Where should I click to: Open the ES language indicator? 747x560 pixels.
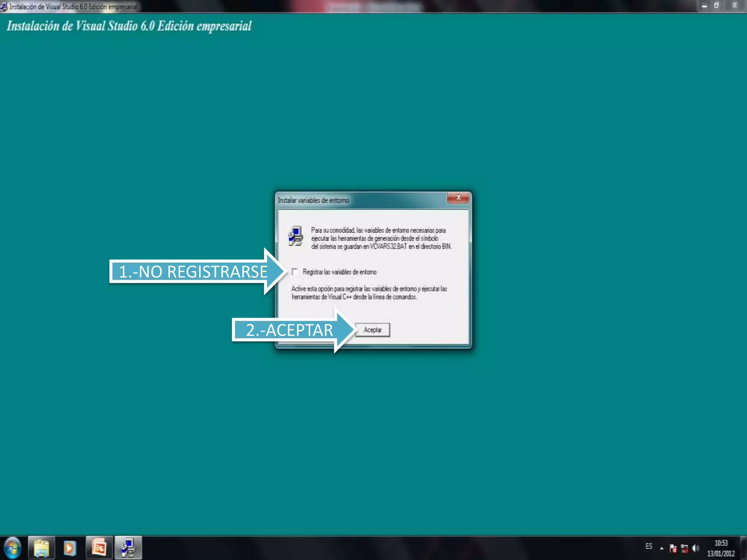tap(649, 547)
